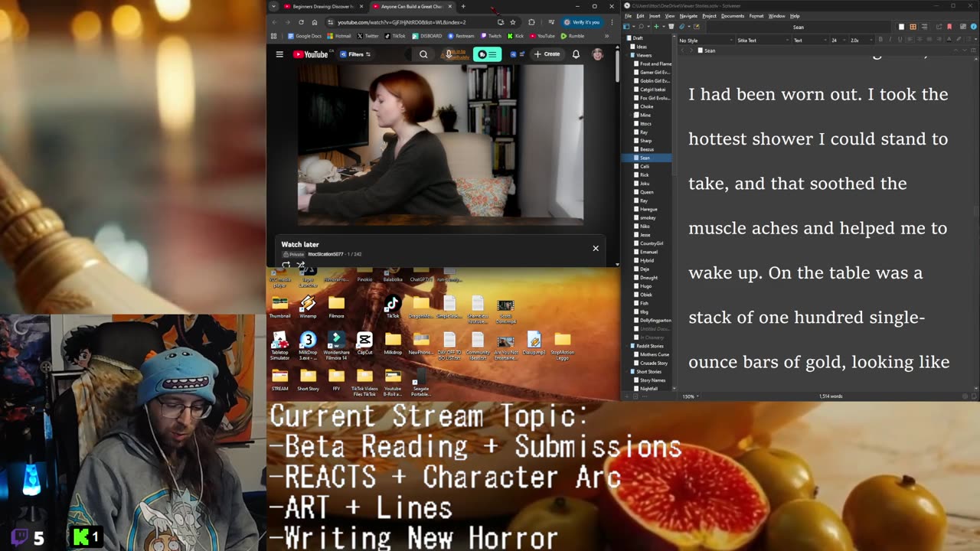980x551 pixels.
Task: Show more bookmarks chevron in browser
Action: pos(606,36)
